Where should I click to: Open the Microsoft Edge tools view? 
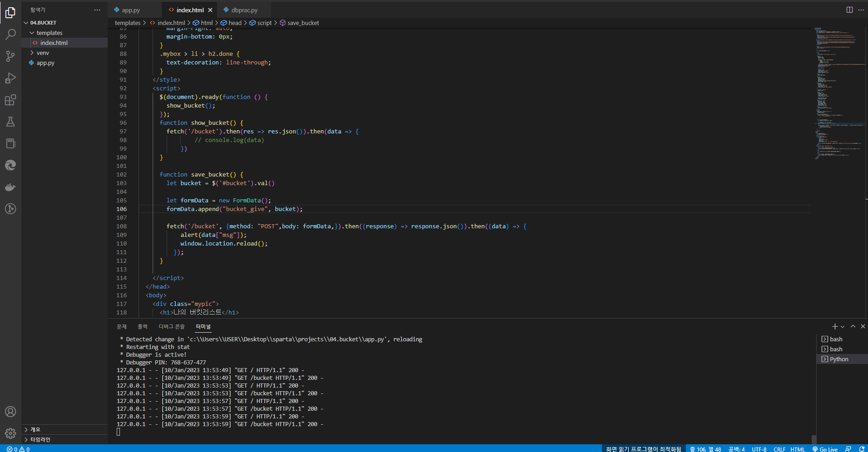pyautogui.click(x=10, y=165)
